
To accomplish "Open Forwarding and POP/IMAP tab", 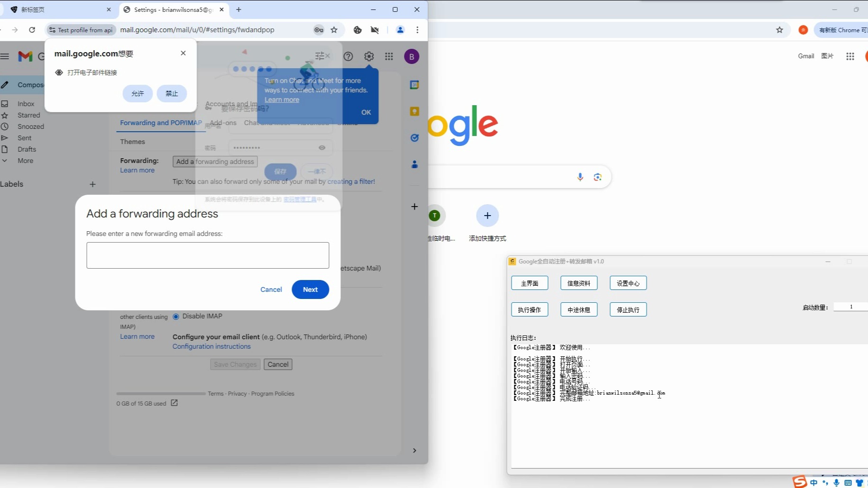I will coord(161,123).
